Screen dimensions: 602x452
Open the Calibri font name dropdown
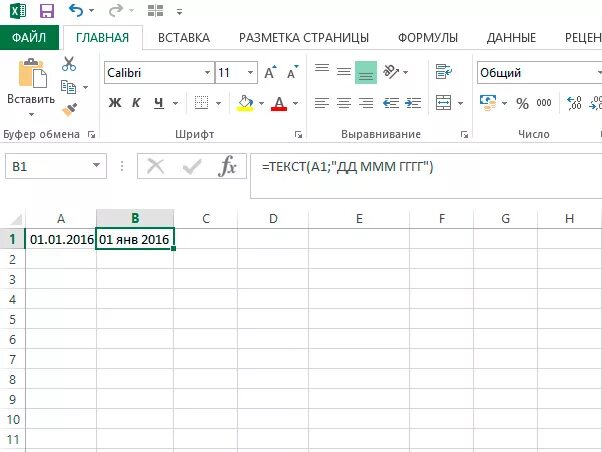pyautogui.click(x=207, y=73)
